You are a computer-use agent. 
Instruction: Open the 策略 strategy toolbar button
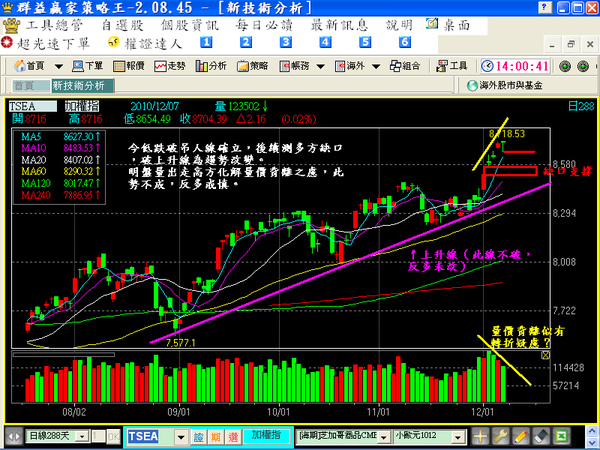[252, 66]
